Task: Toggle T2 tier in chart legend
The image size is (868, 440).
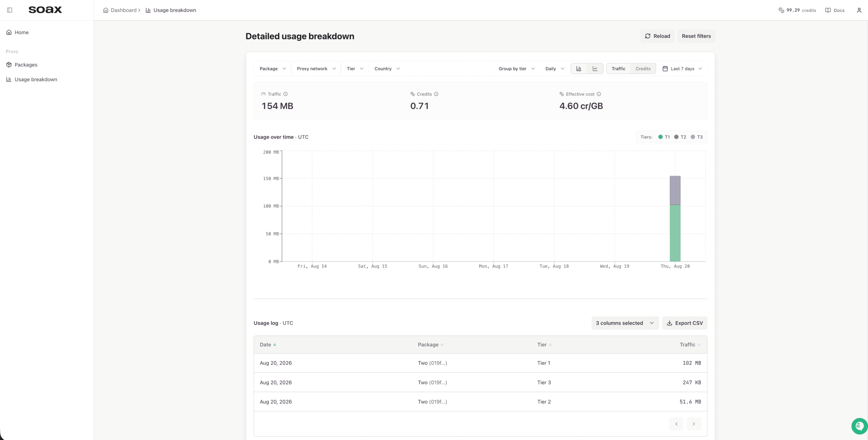Action: click(x=680, y=137)
